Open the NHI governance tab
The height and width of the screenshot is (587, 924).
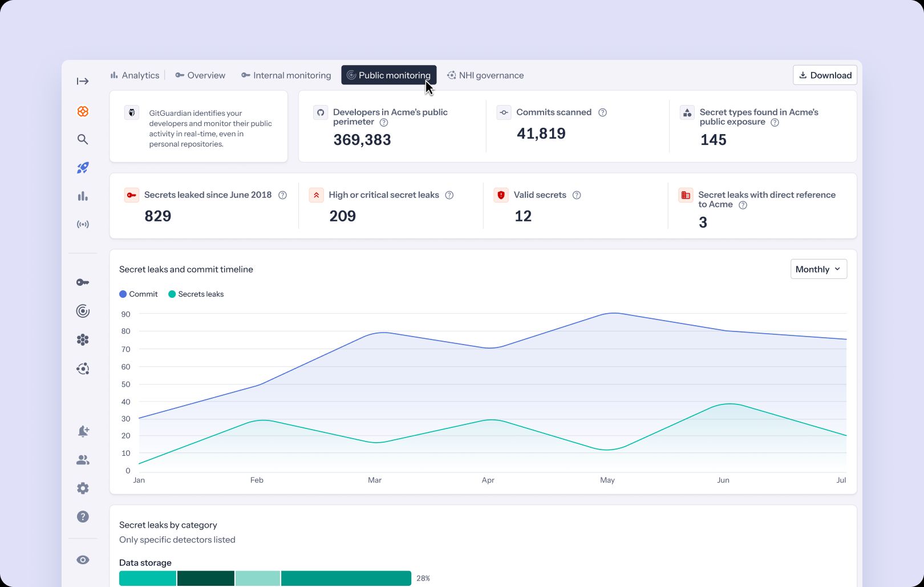(485, 75)
